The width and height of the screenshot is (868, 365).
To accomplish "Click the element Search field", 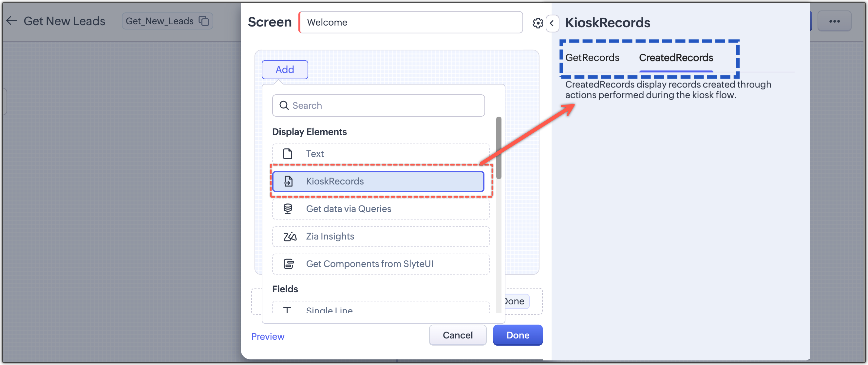I will 384,106.
